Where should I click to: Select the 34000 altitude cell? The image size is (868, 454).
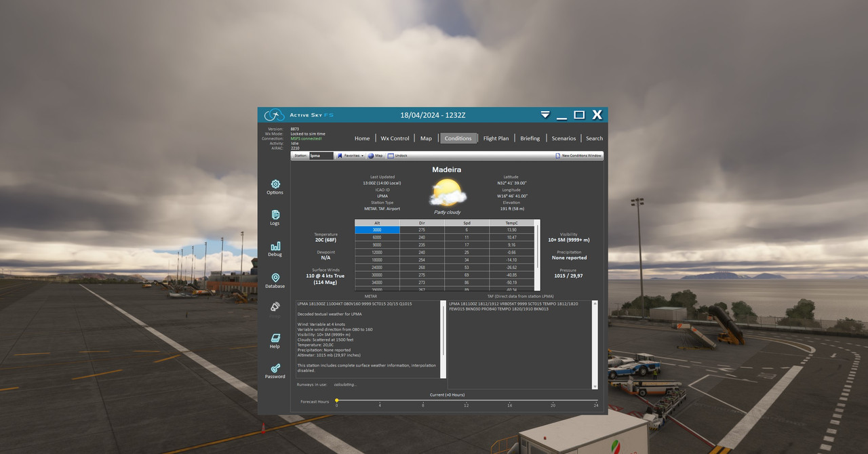point(377,282)
